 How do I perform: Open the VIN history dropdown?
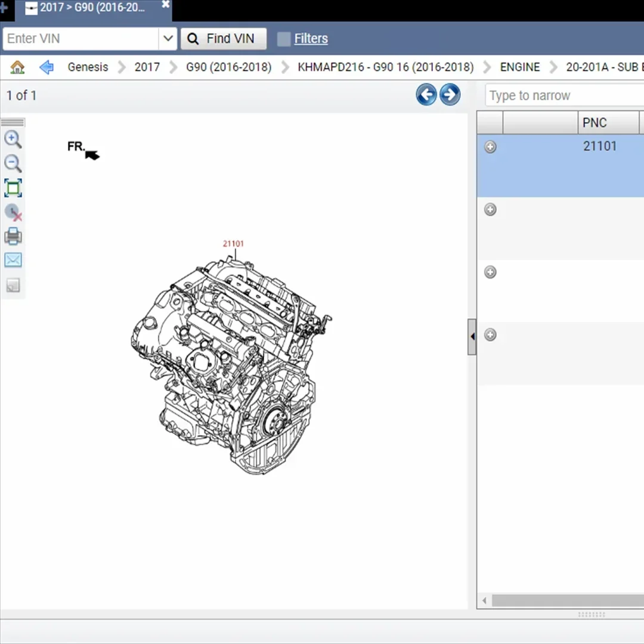(x=168, y=38)
